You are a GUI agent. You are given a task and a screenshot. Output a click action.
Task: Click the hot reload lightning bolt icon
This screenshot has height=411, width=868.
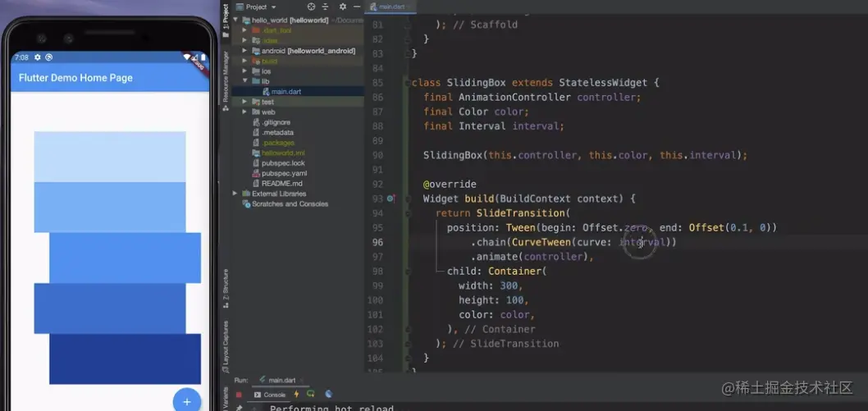pos(296,394)
